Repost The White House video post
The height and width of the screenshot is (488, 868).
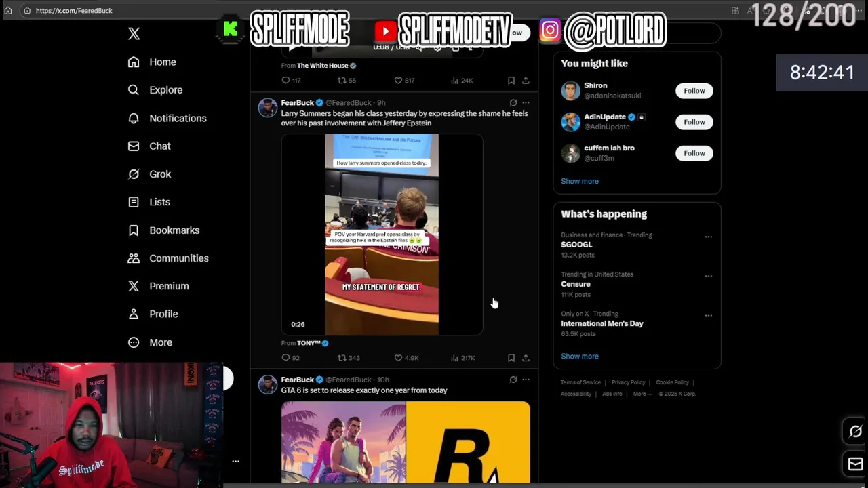pos(347,81)
